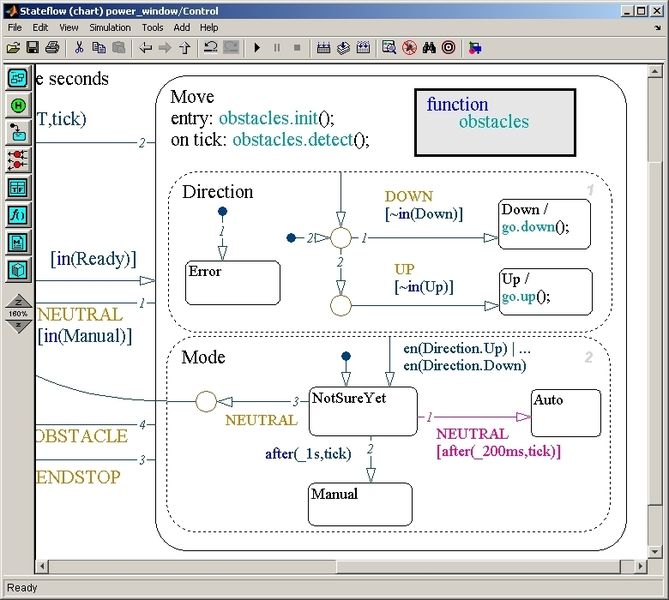
Task: Click the Open file toolbar icon
Action: 13,47
